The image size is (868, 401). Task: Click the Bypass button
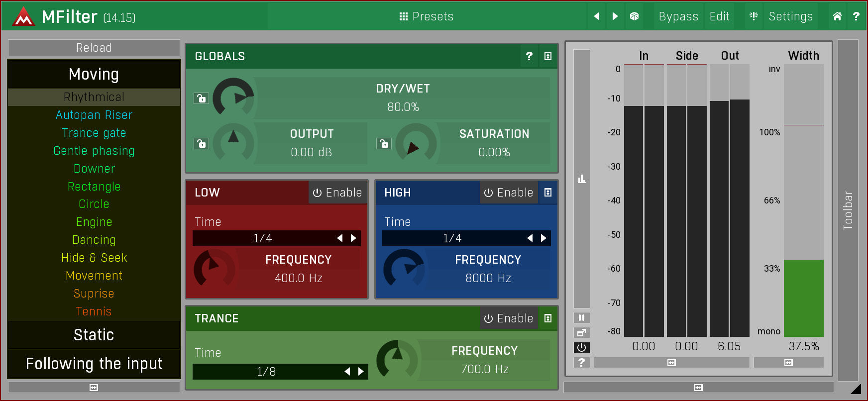point(678,16)
